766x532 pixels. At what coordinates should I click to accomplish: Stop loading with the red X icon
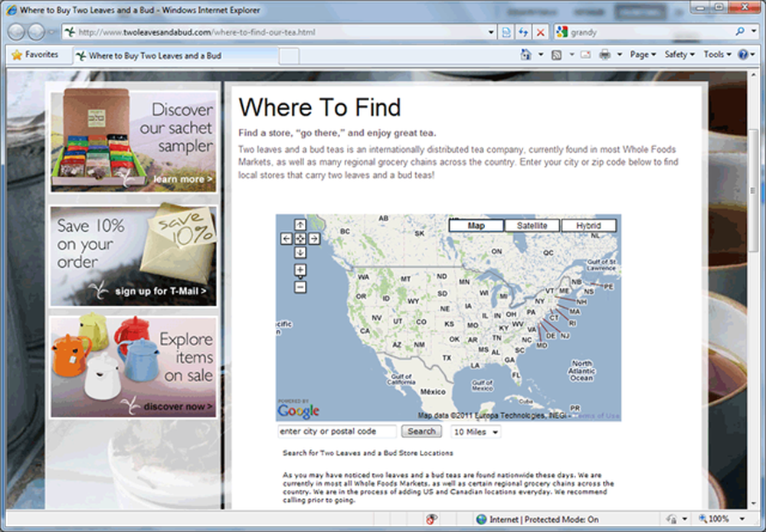[540, 32]
